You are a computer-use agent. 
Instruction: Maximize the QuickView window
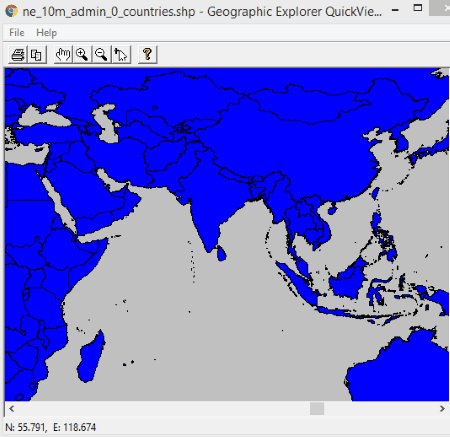tap(418, 8)
